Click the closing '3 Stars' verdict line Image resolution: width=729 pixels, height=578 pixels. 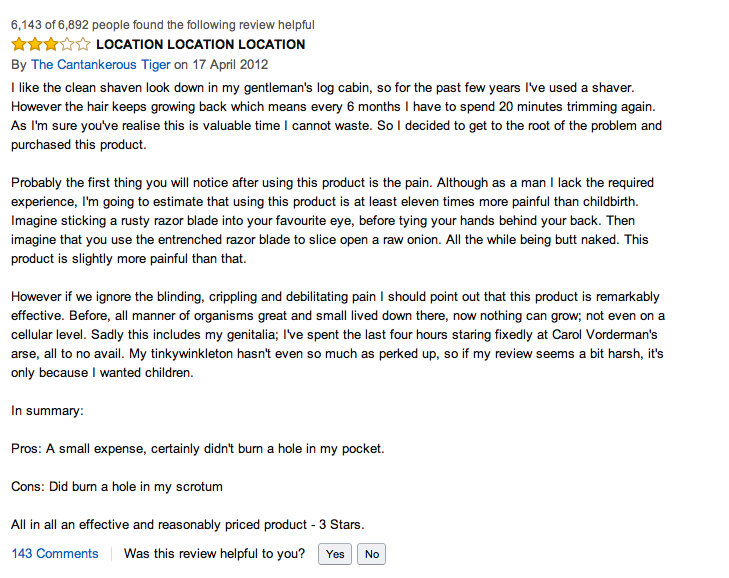(188, 525)
